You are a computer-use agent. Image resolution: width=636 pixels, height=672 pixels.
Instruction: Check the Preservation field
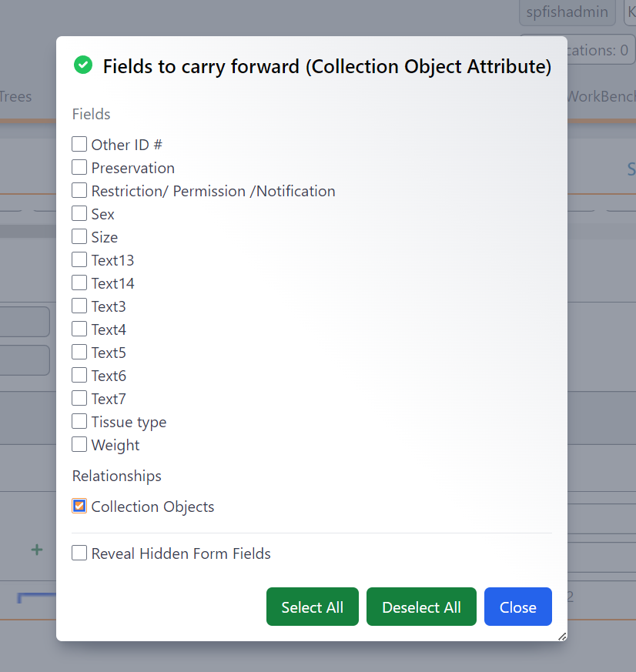[x=79, y=167]
